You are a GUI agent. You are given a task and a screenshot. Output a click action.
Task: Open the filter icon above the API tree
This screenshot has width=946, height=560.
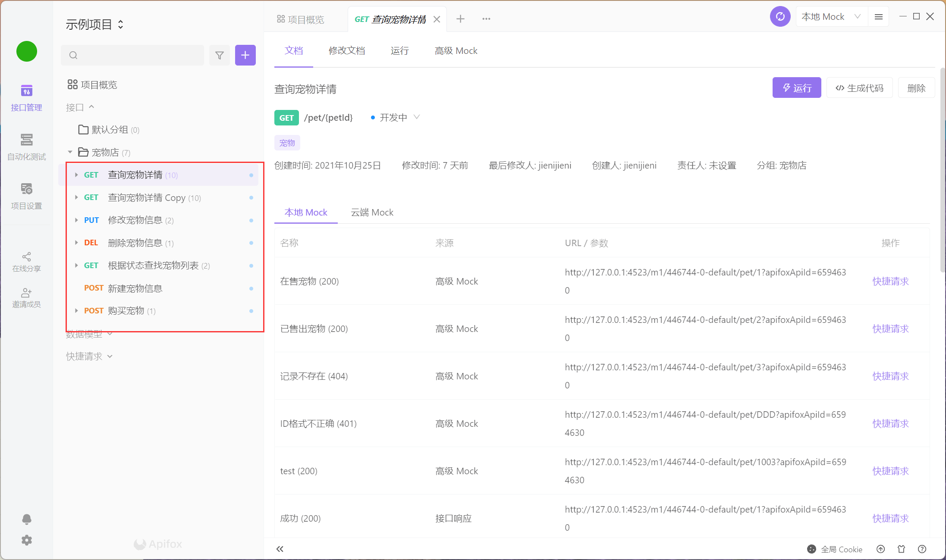[x=220, y=55]
